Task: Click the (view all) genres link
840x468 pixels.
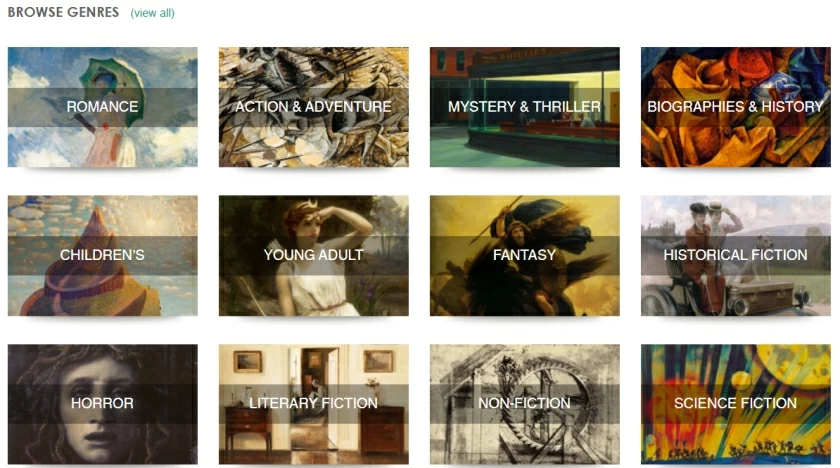Action: tap(153, 13)
